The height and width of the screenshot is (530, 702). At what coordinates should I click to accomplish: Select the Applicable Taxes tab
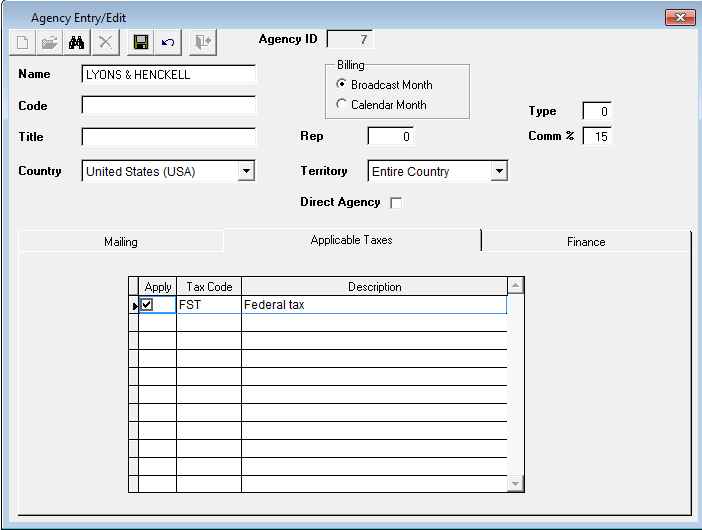pyautogui.click(x=351, y=240)
